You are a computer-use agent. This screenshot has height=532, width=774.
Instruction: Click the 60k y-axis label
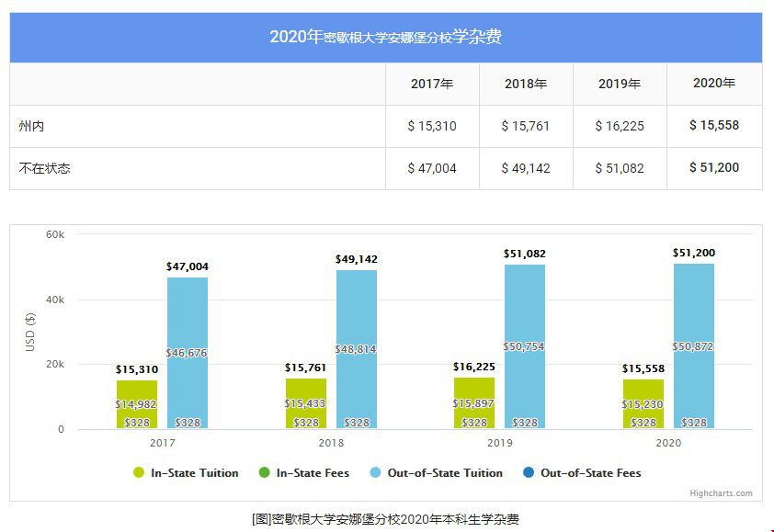55,234
